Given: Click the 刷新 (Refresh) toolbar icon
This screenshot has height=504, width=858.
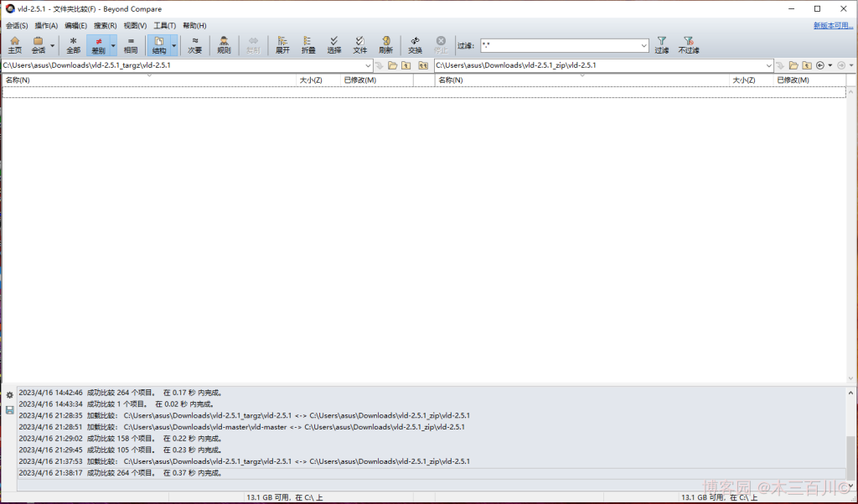Looking at the screenshot, I should tap(385, 44).
